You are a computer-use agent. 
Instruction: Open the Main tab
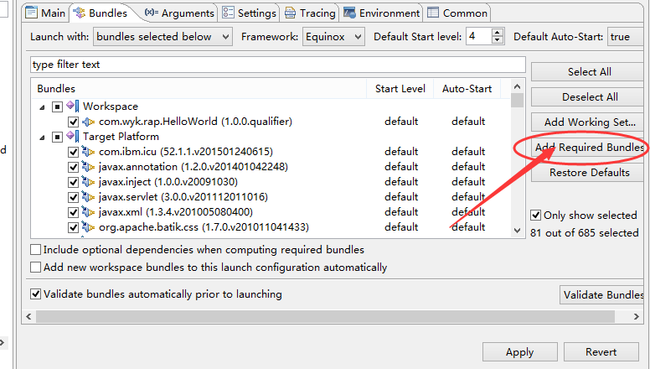tap(45, 13)
